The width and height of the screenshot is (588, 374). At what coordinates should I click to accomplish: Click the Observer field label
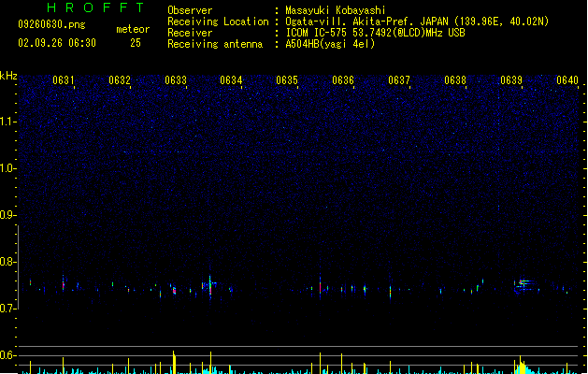(190, 10)
